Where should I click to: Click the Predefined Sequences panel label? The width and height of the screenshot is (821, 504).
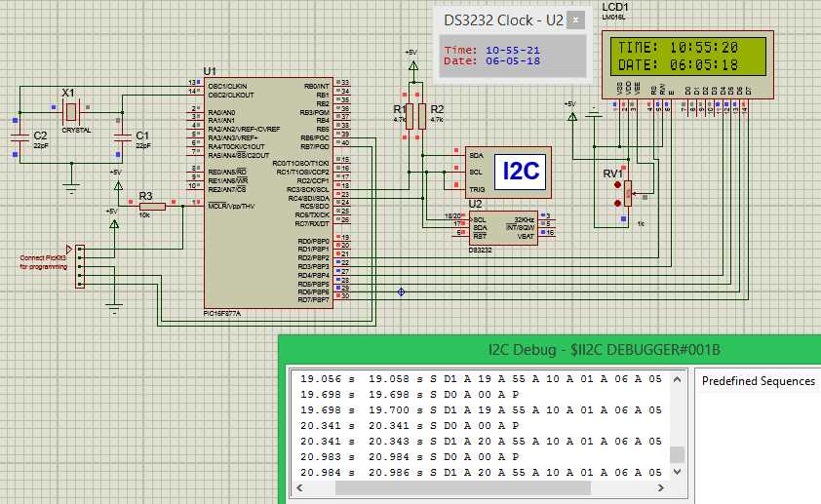(x=759, y=381)
